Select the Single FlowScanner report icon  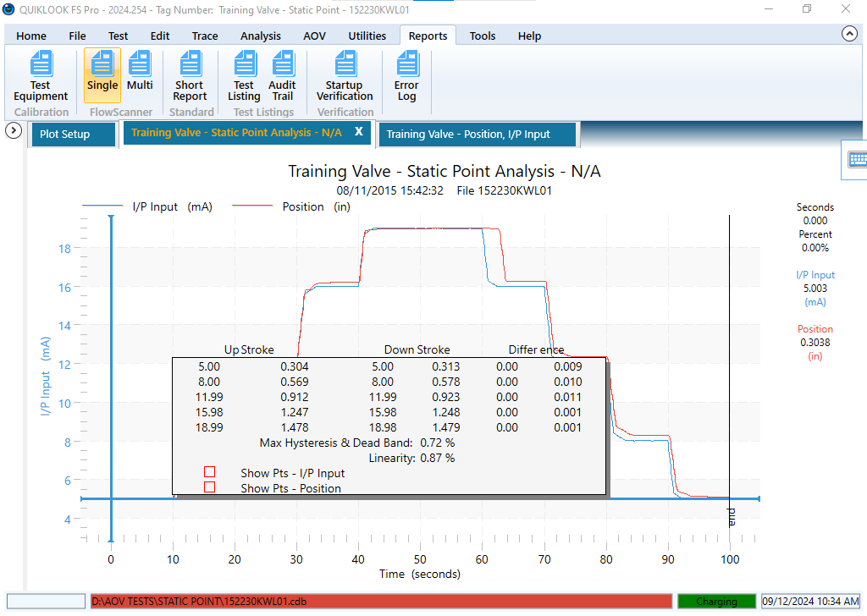102,74
